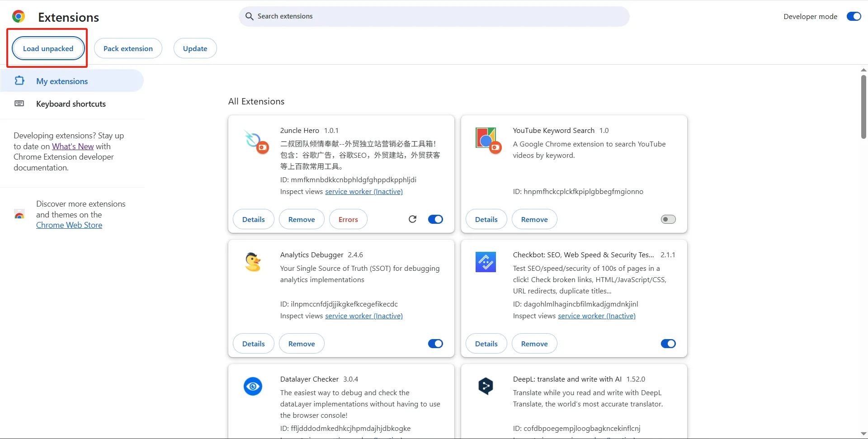868x439 pixels.
Task: Open the My extensions section
Action: click(x=72, y=81)
